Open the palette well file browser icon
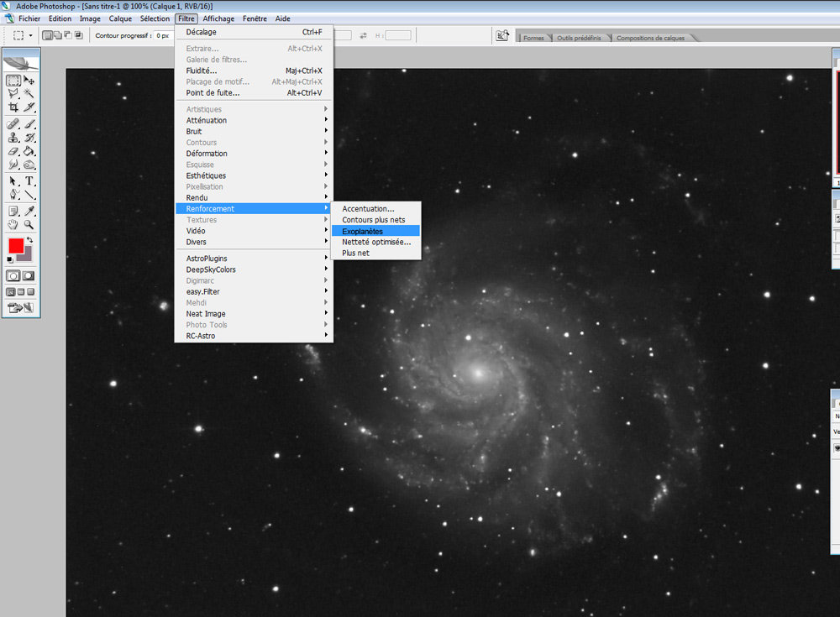Image resolution: width=840 pixels, height=617 pixels. point(502,36)
